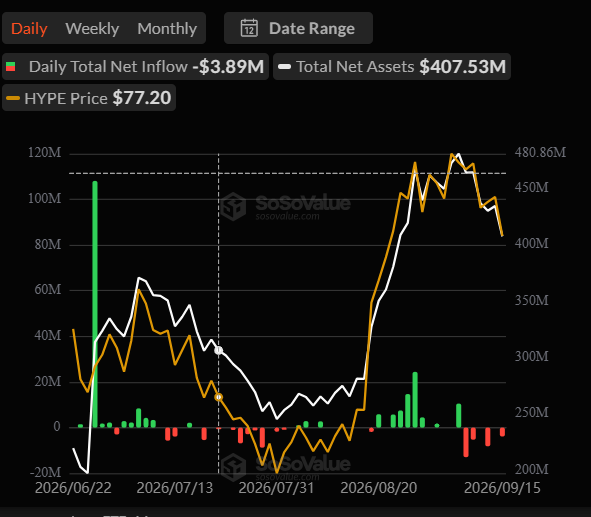Click the $77.20 HYPE price value
Screen dimensions: 591x517
pyautogui.click(x=142, y=98)
